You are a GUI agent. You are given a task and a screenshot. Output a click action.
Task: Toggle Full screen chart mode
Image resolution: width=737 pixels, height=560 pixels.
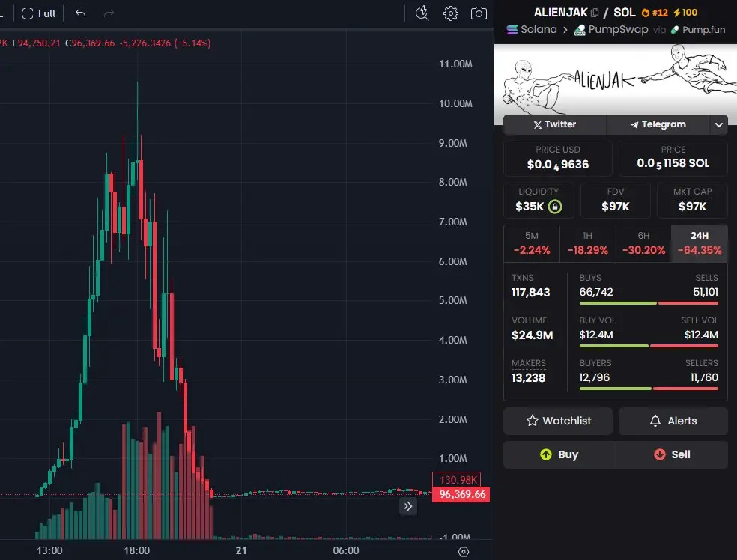click(38, 13)
